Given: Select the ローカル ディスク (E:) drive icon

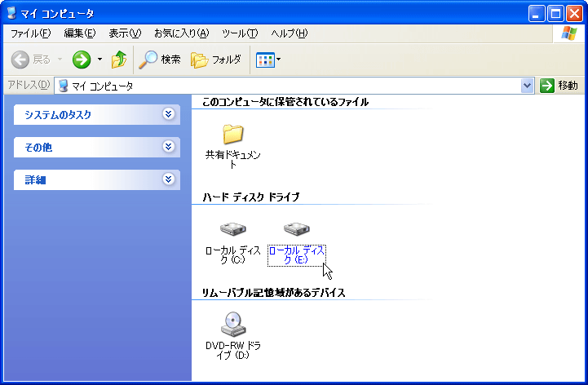Looking at the screenshot, I should coord(297,228).
